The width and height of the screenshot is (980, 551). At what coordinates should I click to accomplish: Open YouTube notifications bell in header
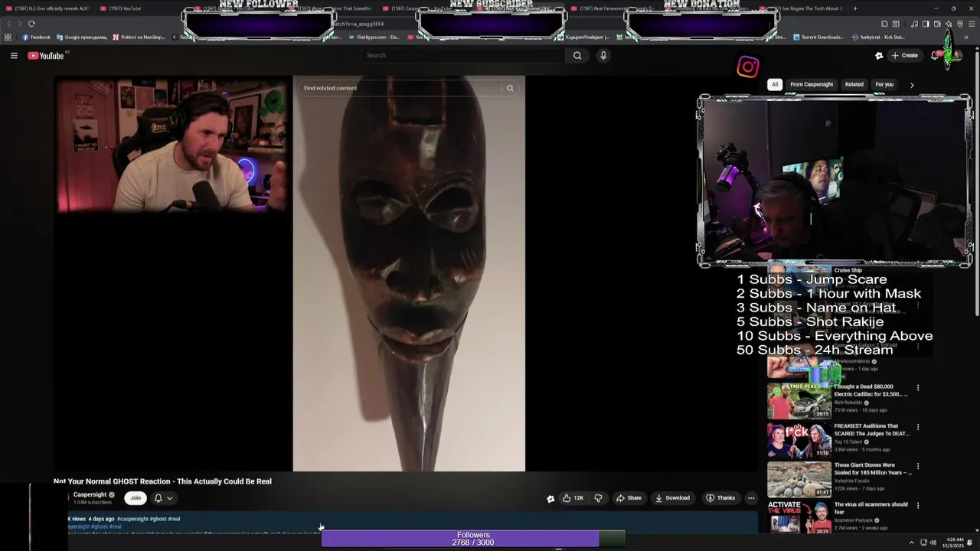coord(935,55)
